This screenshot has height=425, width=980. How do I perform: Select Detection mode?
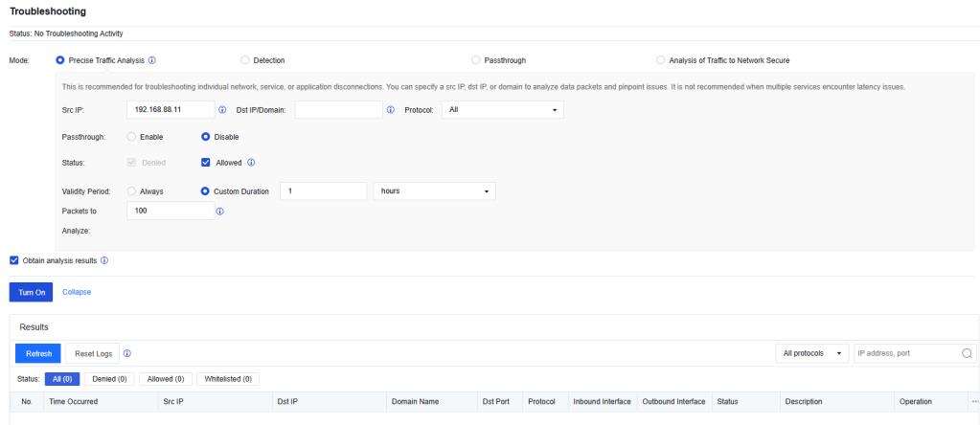[x=245, y=60]
